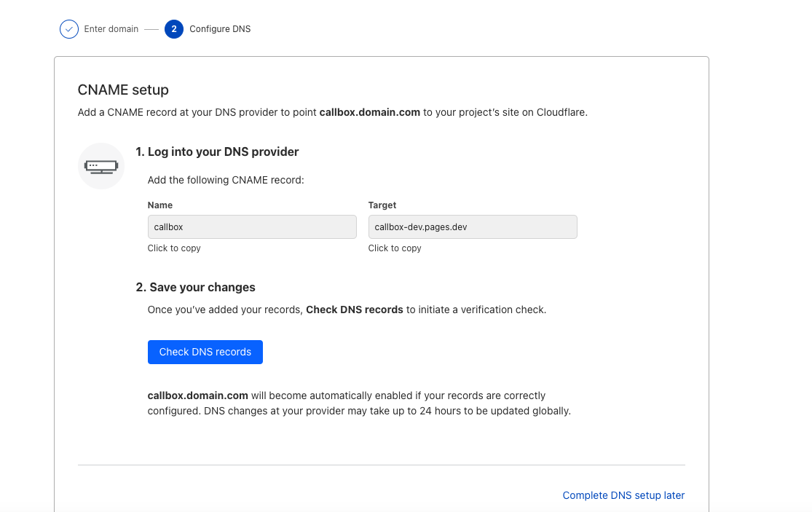Click the Target column label
Viewport: 812px width, 512px height.
pos(382,205)
